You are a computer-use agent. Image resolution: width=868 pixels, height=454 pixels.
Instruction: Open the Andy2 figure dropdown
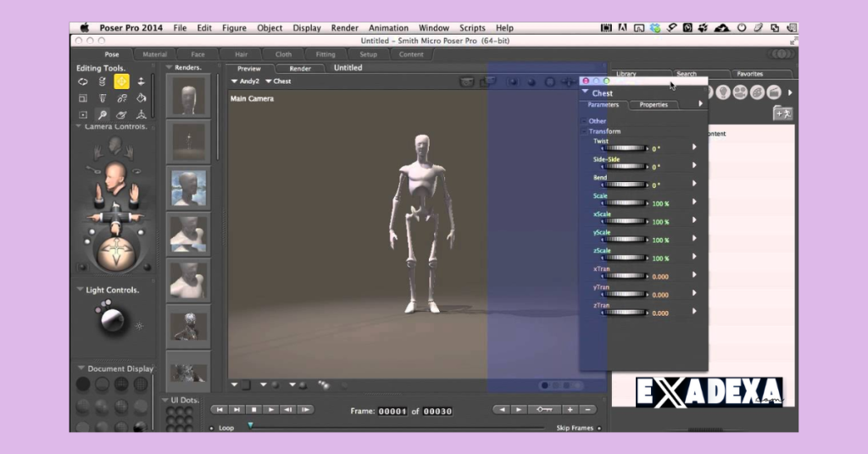(x=245, y=81)
